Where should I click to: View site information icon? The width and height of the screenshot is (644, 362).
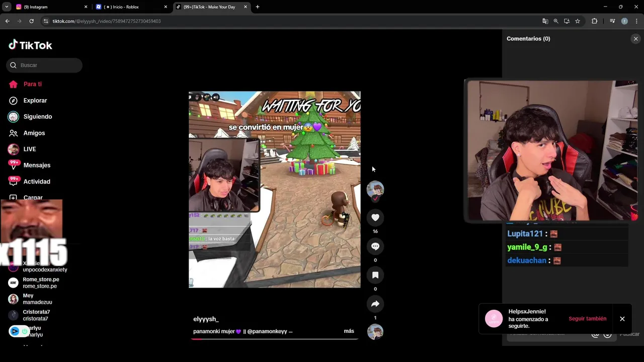tap(46, 21)
